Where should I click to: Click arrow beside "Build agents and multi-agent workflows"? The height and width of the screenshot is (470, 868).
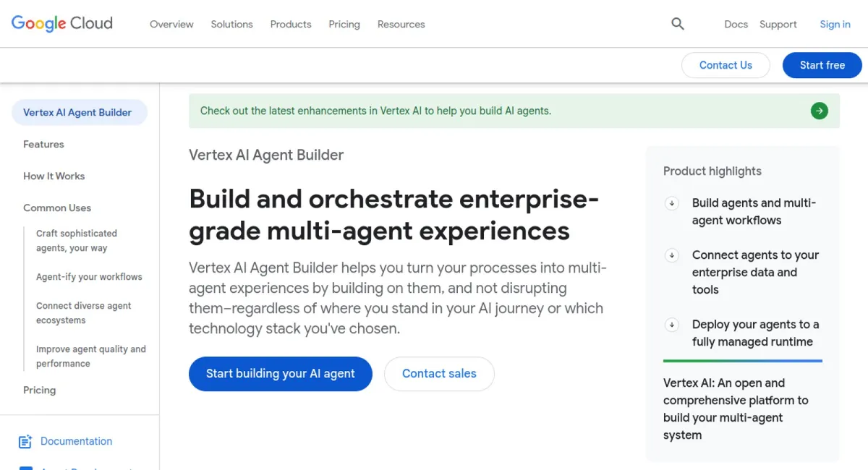(x=672, y=203)
